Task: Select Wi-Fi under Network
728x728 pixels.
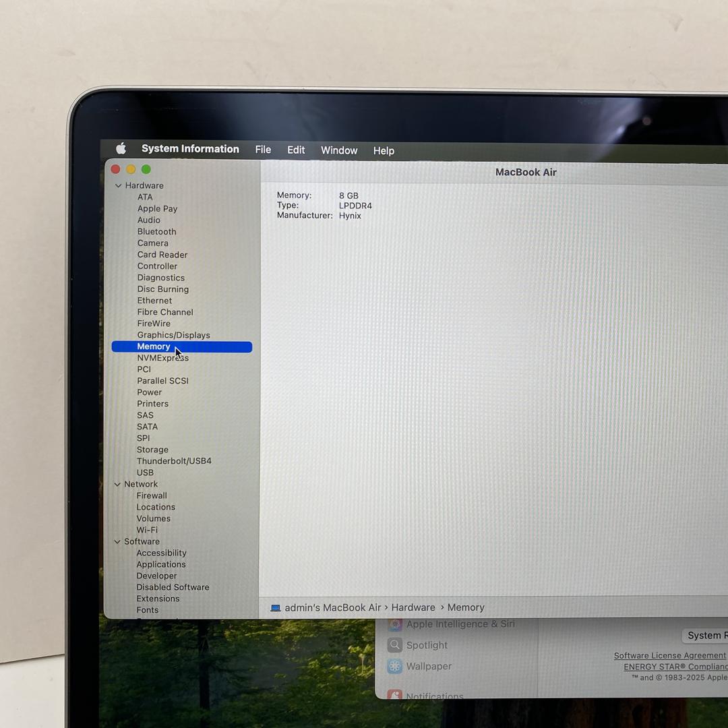Action: click(x=147, y=530)
